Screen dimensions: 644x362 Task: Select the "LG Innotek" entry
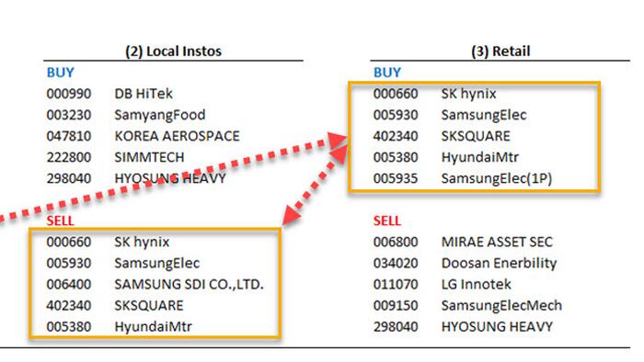(x=476, y=285)
